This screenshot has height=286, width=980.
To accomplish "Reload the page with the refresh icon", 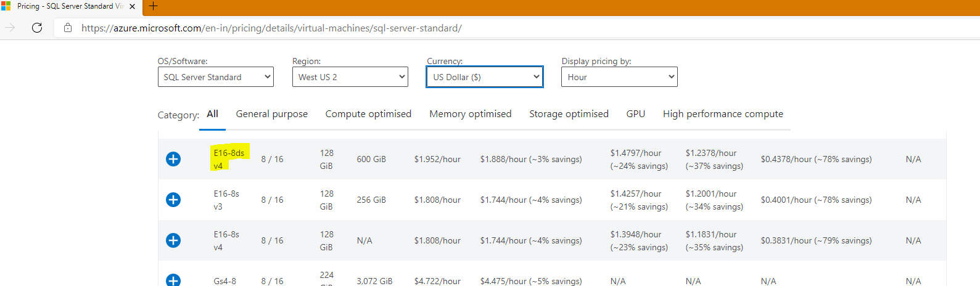I will 37,28.
